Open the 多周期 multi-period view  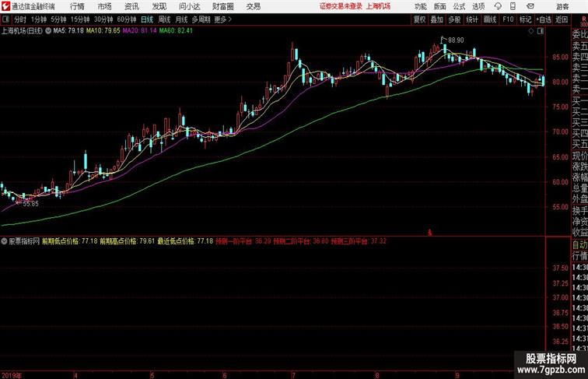[201, 19]
